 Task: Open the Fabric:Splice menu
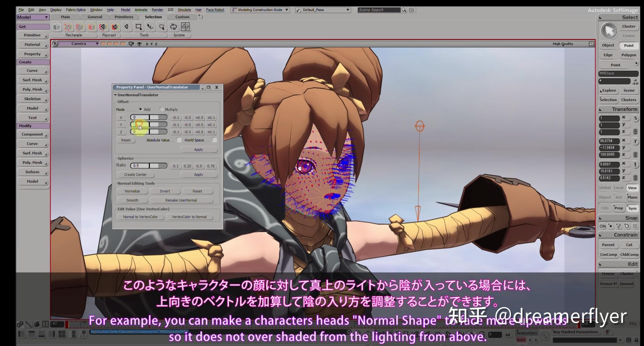(x=76, y=10)
